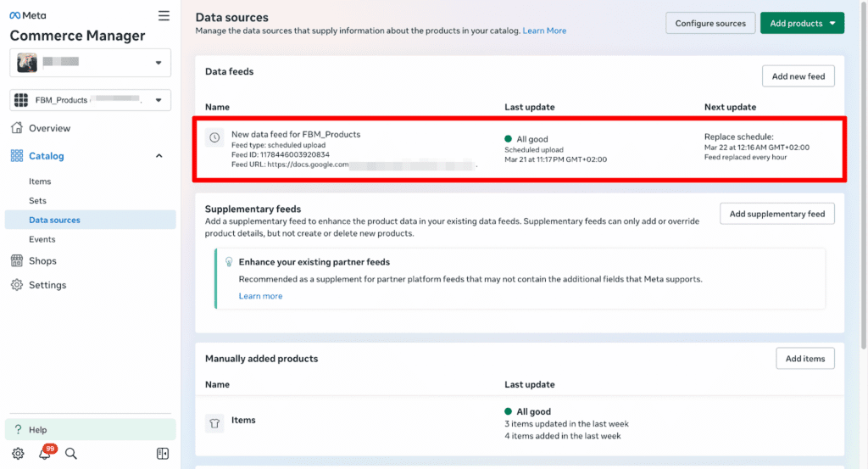Follow Learn More link in page description
868x469 pixels.
(544, 31)
